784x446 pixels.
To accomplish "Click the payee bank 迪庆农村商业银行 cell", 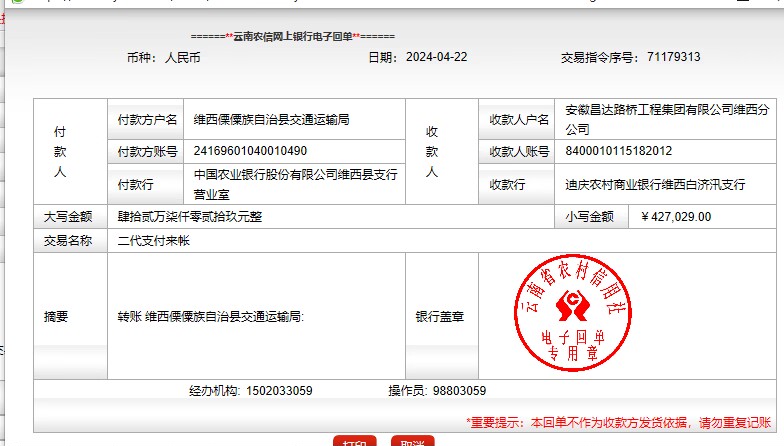I will (x=655, y=185).
